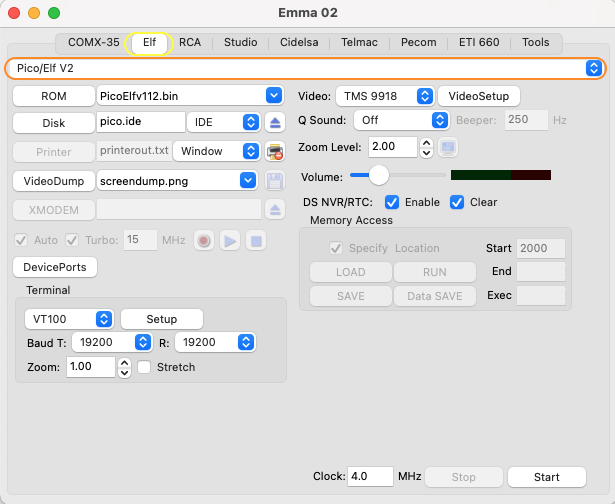Increase terminal Zoom with the up arrow
This screenshot has height=504, width=615.
point(124,362)
